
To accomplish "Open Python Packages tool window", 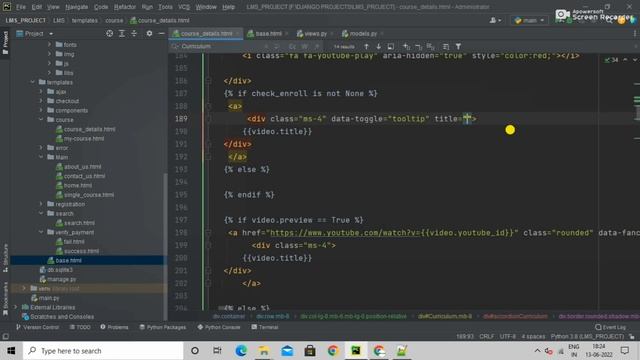I will click(x=162, y=327).
